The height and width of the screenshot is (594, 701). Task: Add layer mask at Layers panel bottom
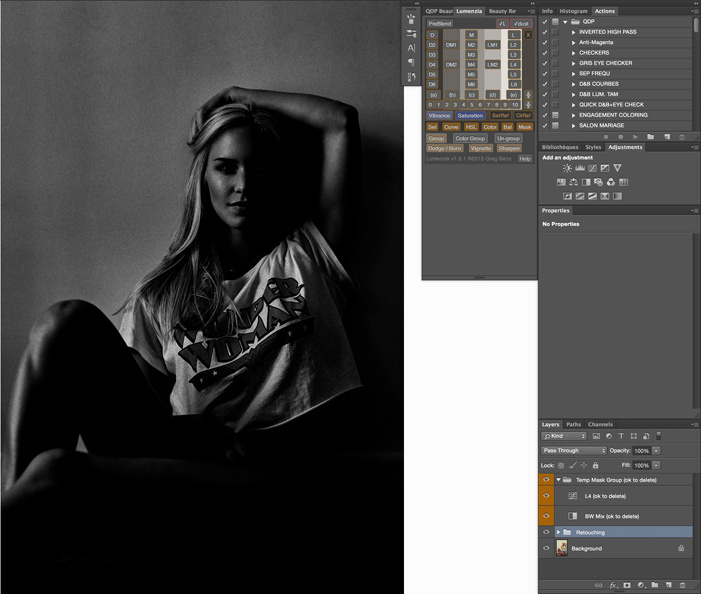[x=627, y=585]
